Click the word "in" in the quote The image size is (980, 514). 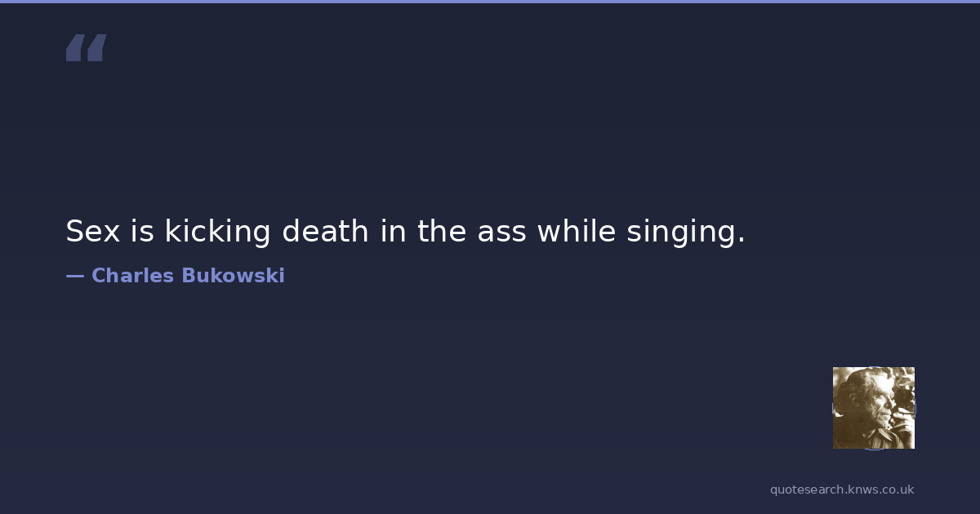pyautogui.click(x=393, y=232)
